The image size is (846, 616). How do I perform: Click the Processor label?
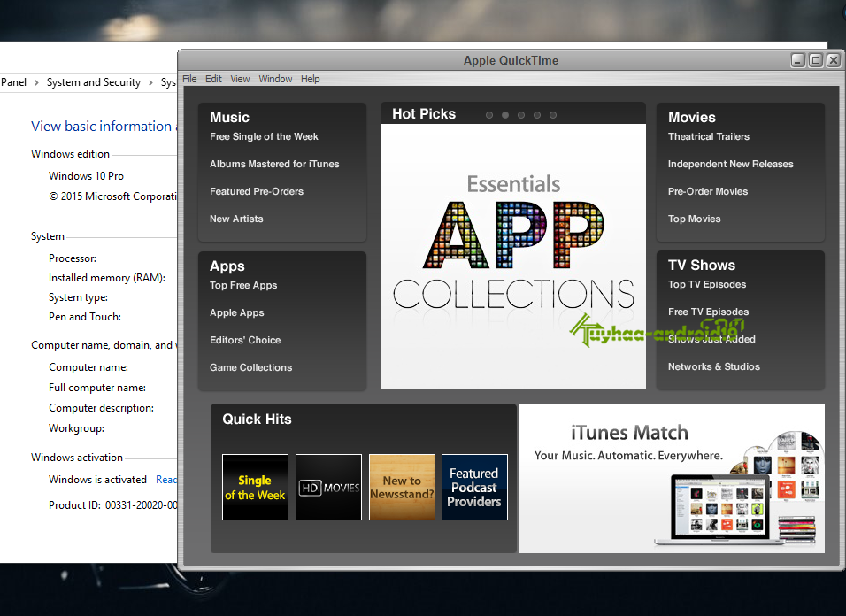click(73, 258)
